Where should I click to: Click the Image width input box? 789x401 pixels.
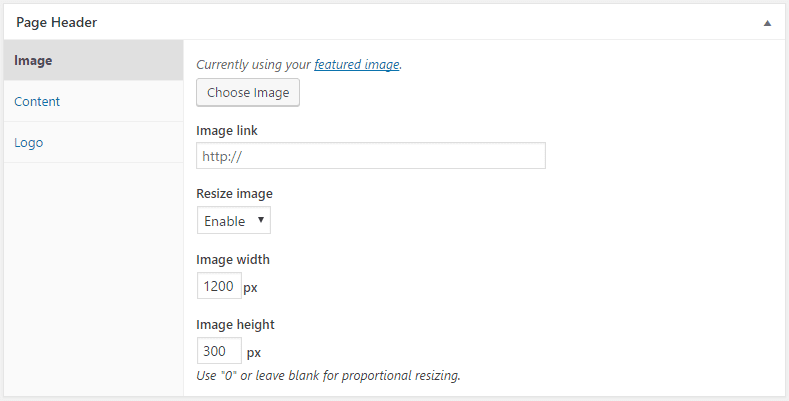218,287
